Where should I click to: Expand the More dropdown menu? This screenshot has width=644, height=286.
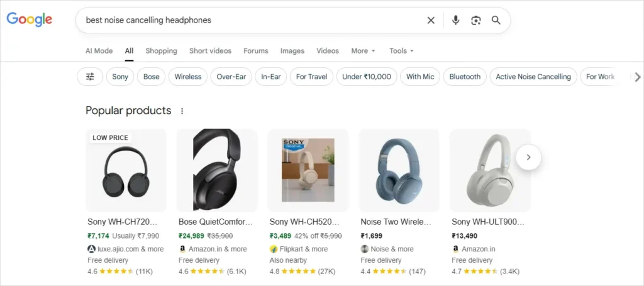pyautogui.click(x=363, y=51)
